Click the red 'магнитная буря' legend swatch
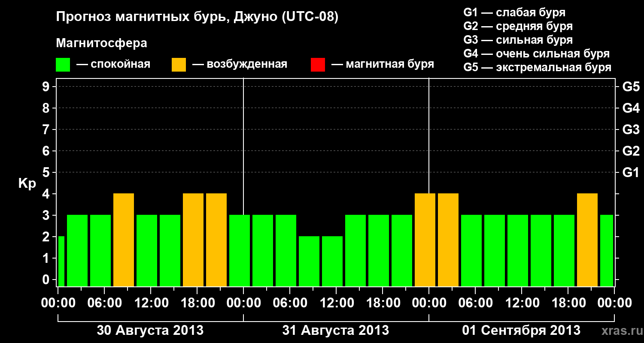644x343 pixels. coord(318,65)
